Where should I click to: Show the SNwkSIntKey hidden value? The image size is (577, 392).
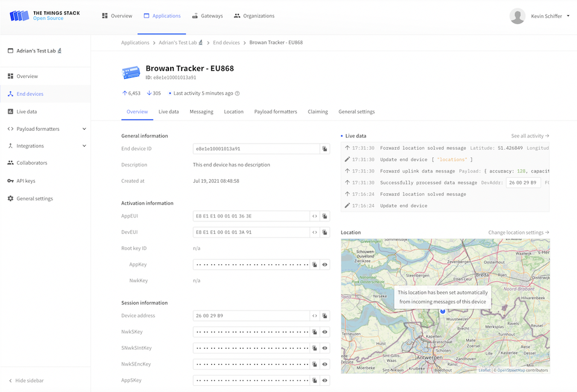pos(325,348)
